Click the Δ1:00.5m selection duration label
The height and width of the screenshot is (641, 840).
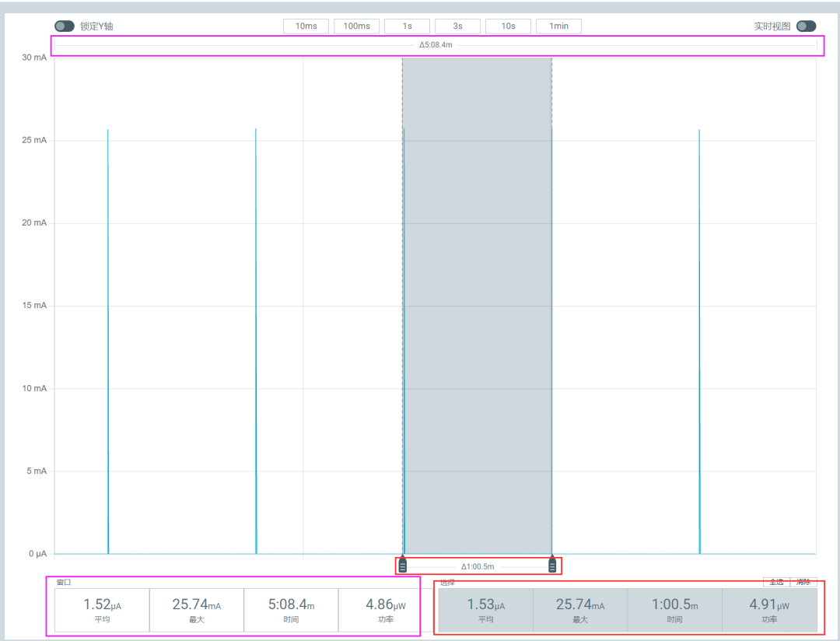[478, 566]
